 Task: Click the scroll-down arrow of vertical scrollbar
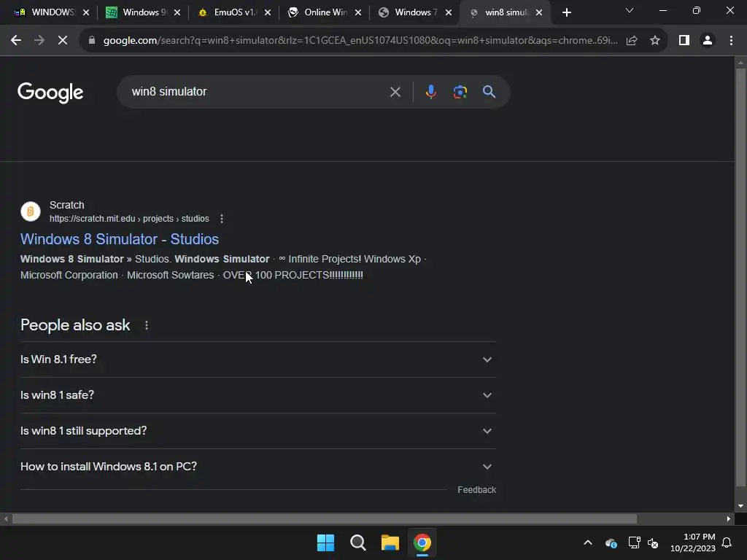(x=740, y=506)
